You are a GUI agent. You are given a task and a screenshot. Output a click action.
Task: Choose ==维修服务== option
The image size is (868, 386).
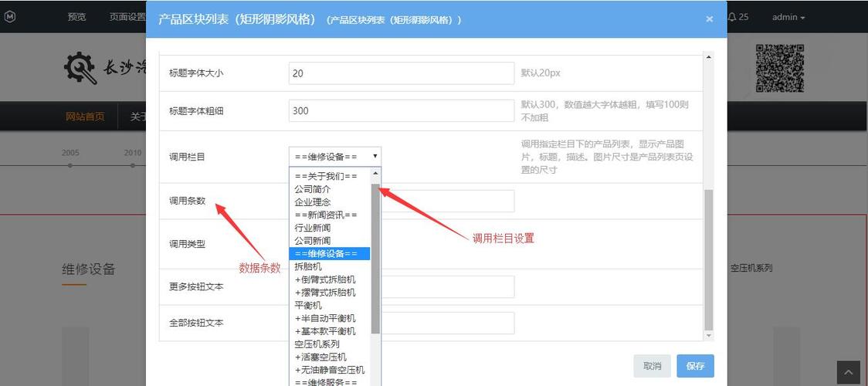pyautogui.click(x=330, y=381)
